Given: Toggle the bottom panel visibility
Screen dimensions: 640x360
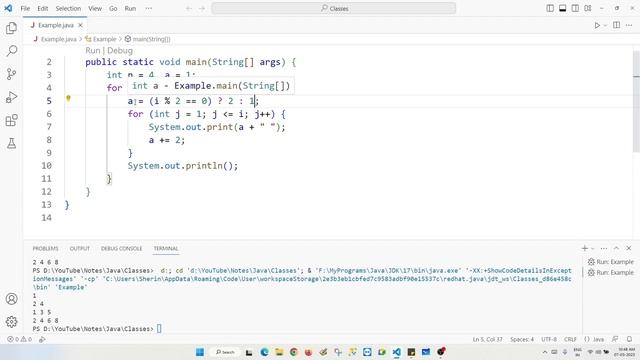Looking at the screenshot, I should click(562, 8).
